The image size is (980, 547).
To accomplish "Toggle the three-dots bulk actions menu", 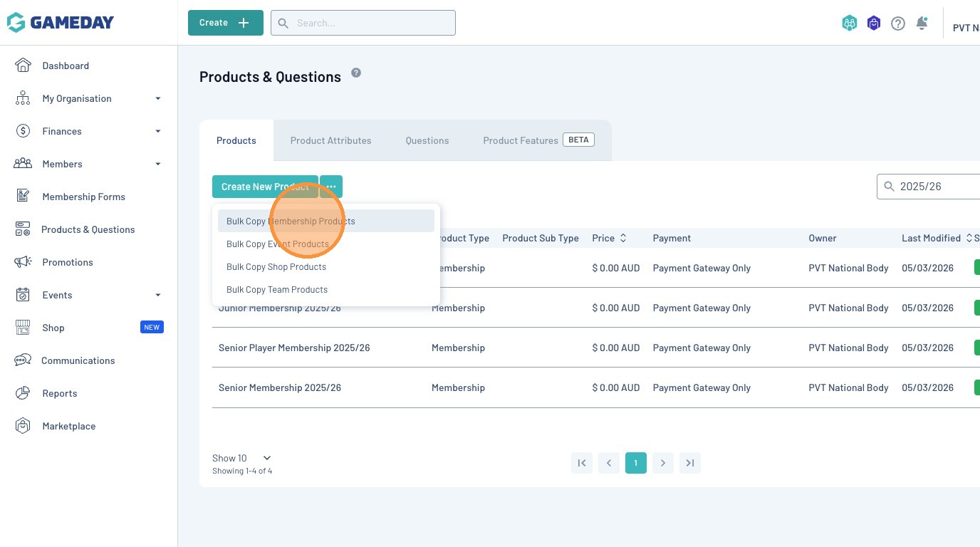I will click(x=331, y=187).
